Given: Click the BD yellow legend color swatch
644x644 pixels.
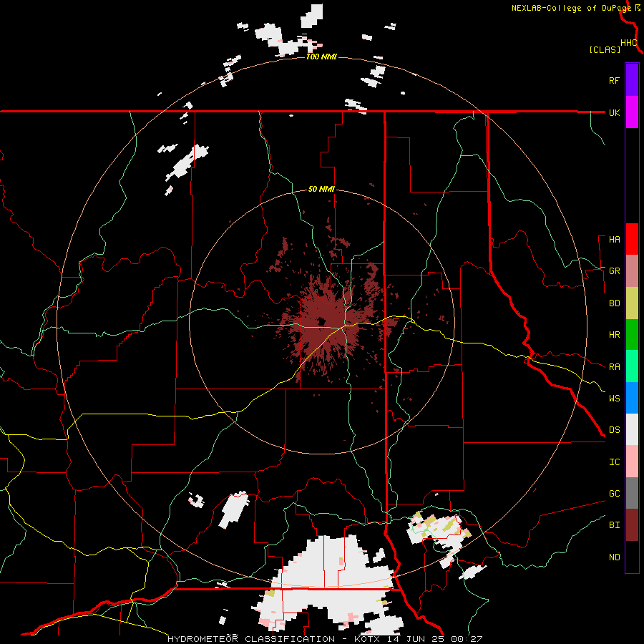Looking at the screenshot, I should pos(632,303).
